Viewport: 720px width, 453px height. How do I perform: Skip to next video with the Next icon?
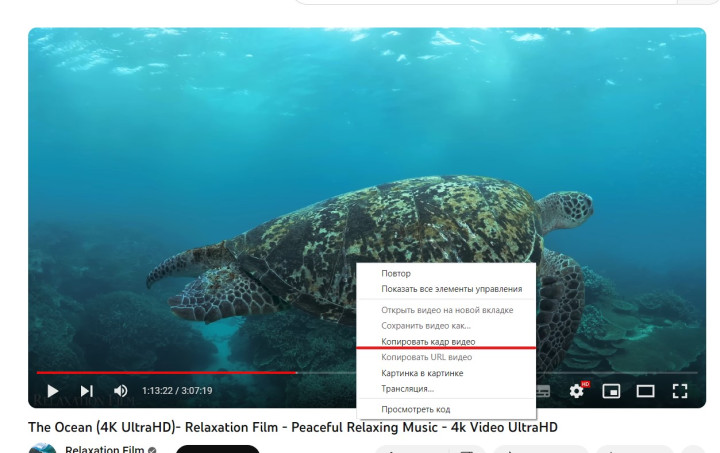tap(87, 391)
